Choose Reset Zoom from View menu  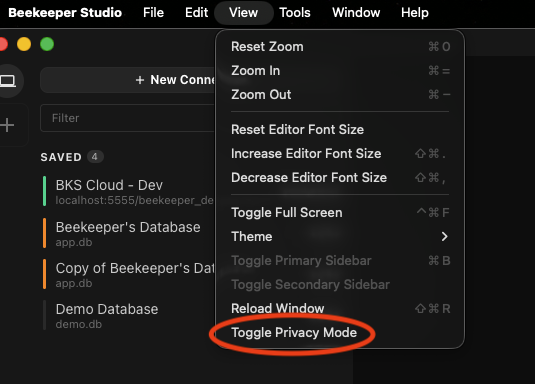pyautogui.click(x=340, y=46)
